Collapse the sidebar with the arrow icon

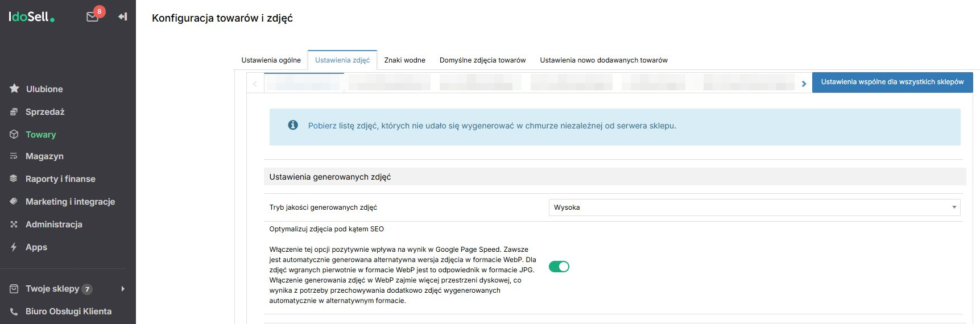pos(122,16)
